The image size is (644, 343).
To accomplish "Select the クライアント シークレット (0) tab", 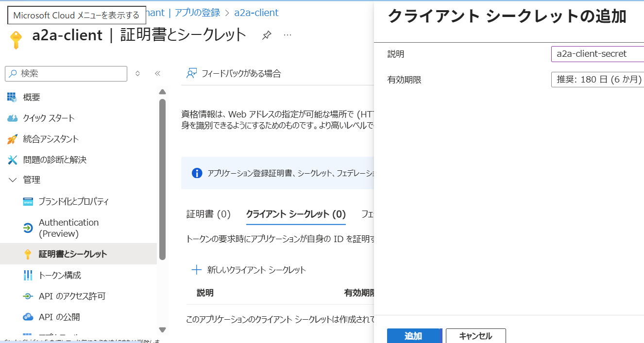I will coord(296,214).
